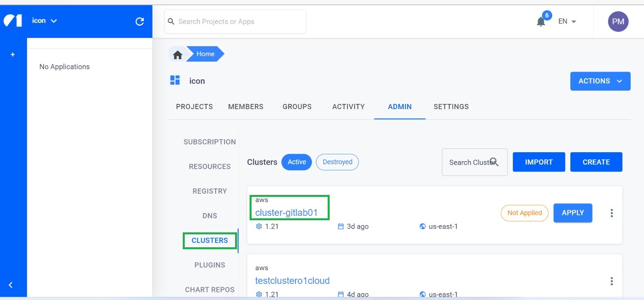
Task: Select the ADMIN tab
Action: coord(400,107)
